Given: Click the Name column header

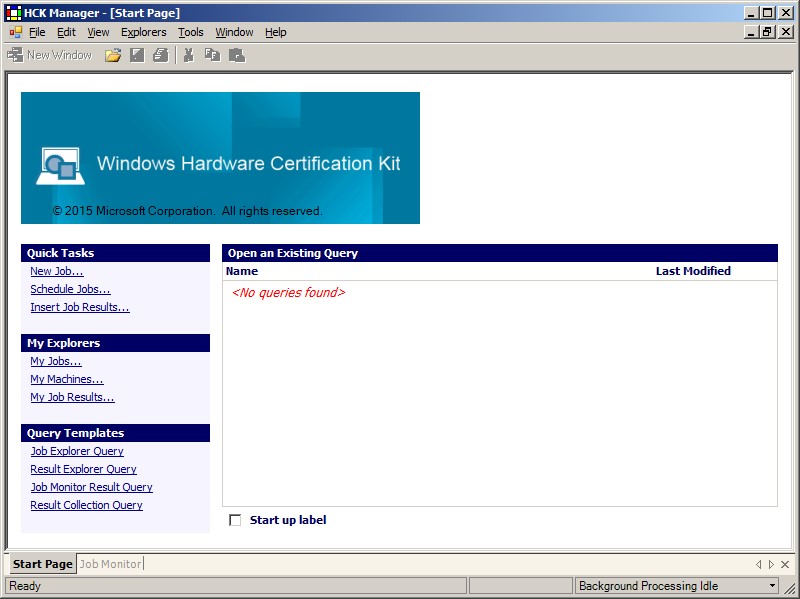Looking at the screenshot, I should [x=242, y=271].
